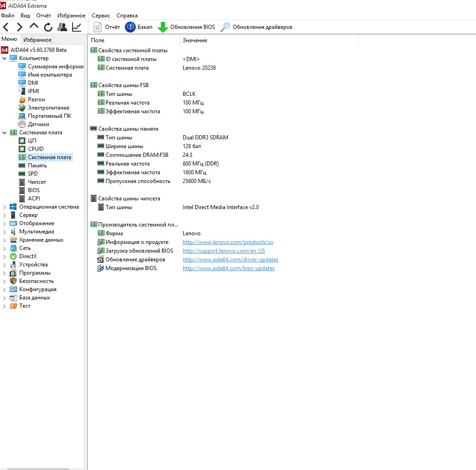Expand the Отображение tree node
476x470 pixels.
click(x=4, y=223)
